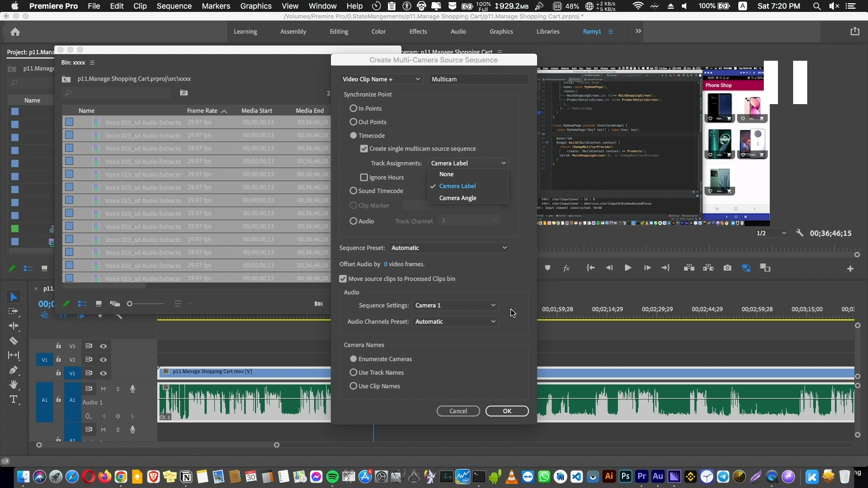Click voice-over record mic on A1 track
868x488 pixels.
click(132, 389)
